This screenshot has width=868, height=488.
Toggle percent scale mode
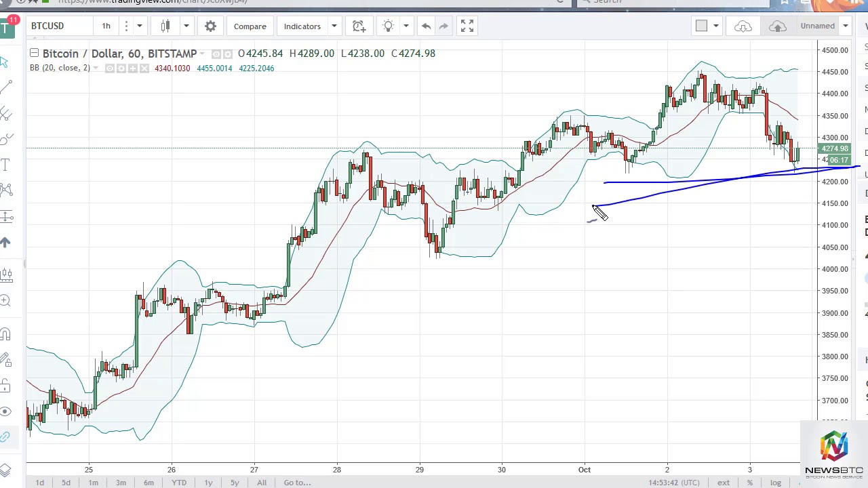(750, 483)
